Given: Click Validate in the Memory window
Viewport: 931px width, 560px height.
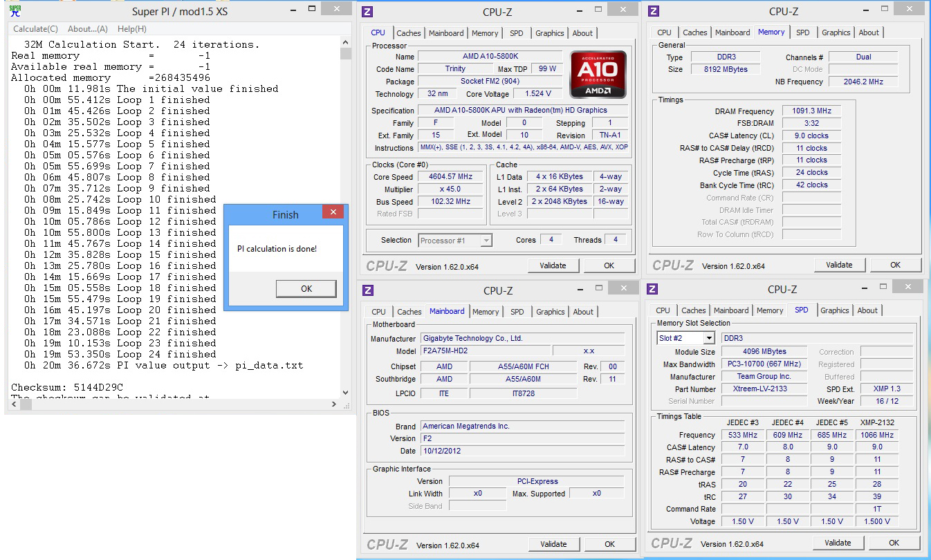Looking at the screenshot, I should pyautogui.click(x=839, y=265).
